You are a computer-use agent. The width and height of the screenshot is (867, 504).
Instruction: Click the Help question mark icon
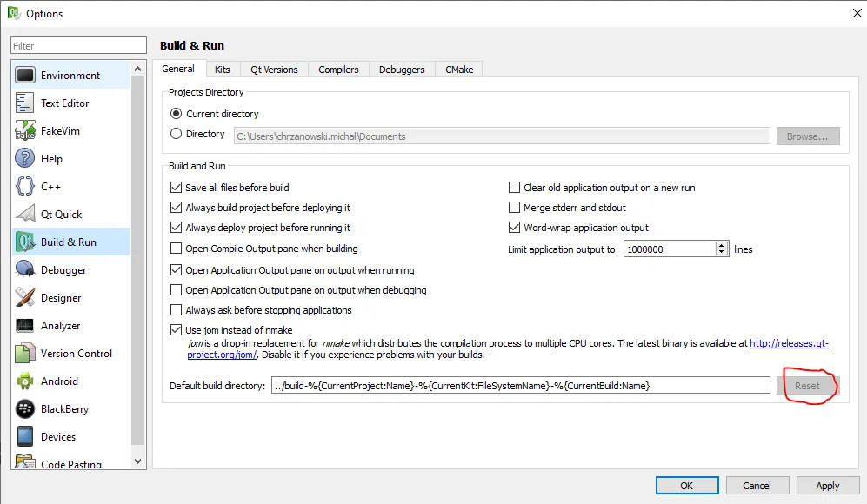[25, 159]
